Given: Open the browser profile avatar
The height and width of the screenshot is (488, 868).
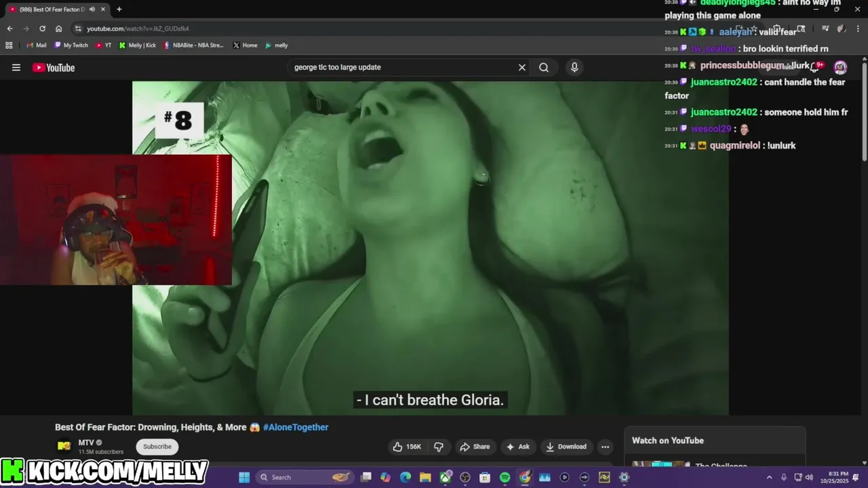Looking at the screenshot, I should click(x=841, y=28).
